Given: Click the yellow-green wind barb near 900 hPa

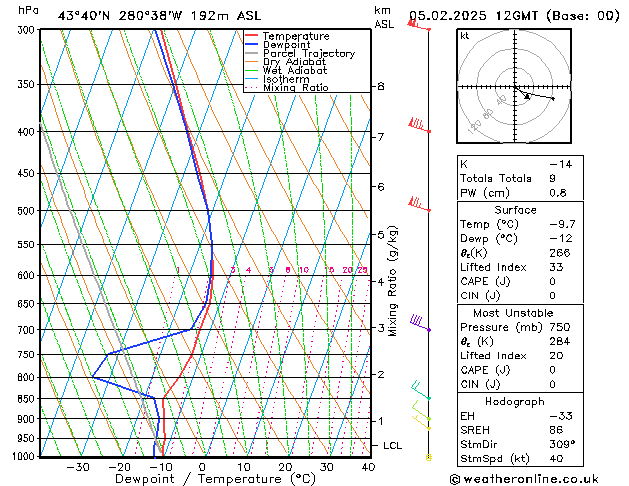Looking at the screenshot, I should coord(421,411).
